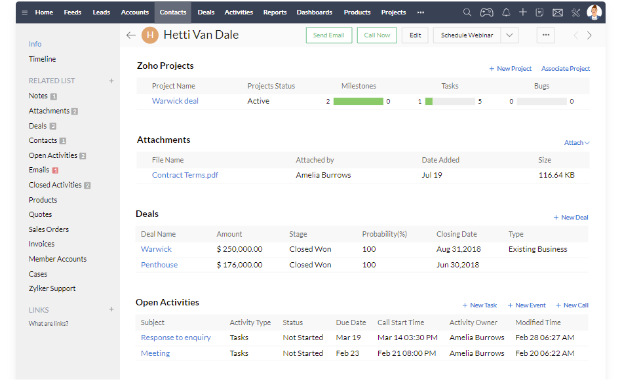Image resolution: width=620 pixels, height=380 pixels.
Task: Open the Warwick deal record
Action: click(156, 249)
